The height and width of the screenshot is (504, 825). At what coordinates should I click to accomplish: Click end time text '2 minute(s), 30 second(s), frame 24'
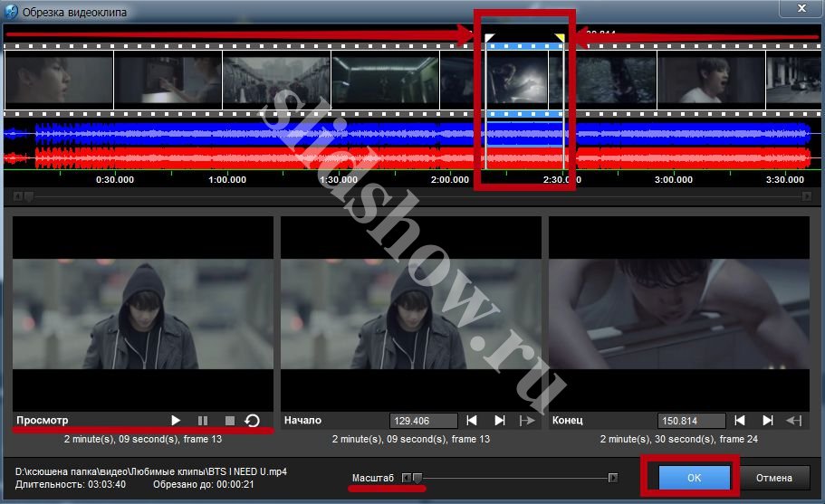click(x=679, y=439)
